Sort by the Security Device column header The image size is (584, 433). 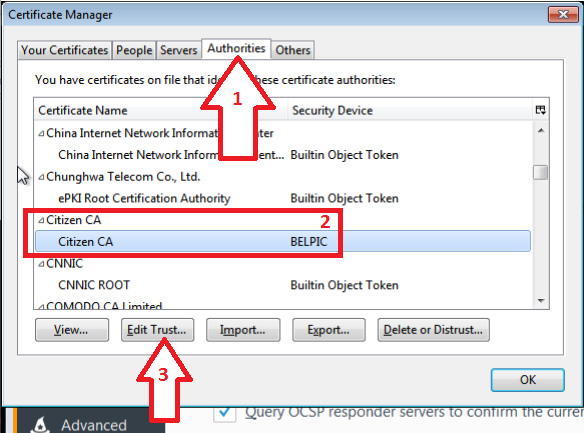tap(410, 111)
